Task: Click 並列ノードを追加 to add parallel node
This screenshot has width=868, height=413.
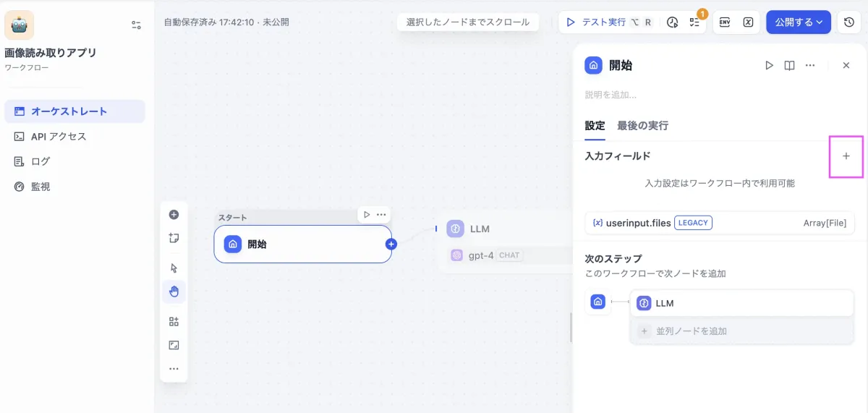Action: tap(691, 331)
